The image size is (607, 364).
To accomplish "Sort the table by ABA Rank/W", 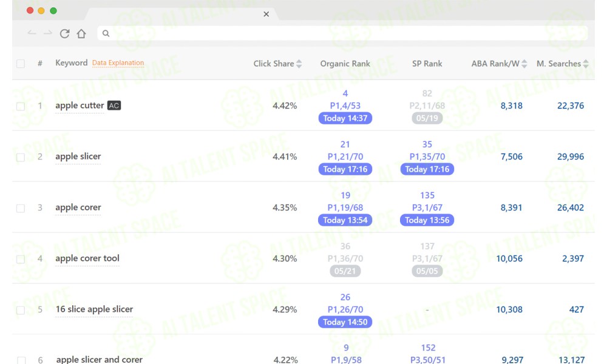I will pos(524,64).
